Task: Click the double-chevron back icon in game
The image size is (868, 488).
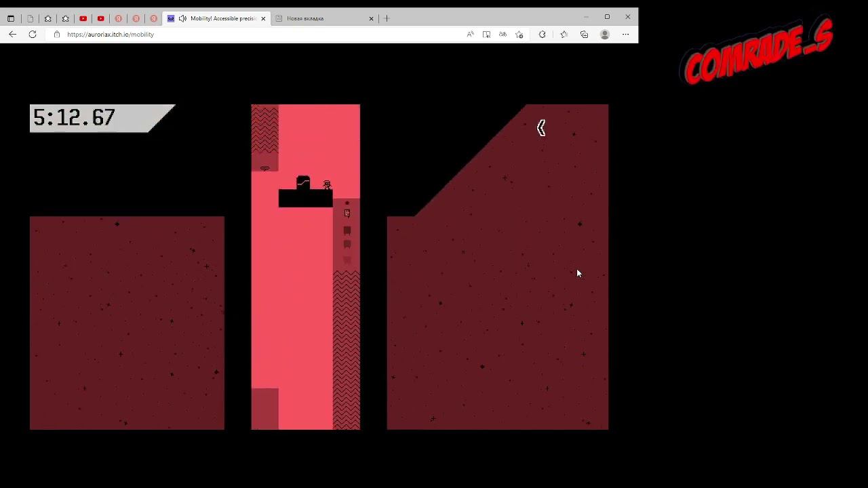Action: click(541, 128)
